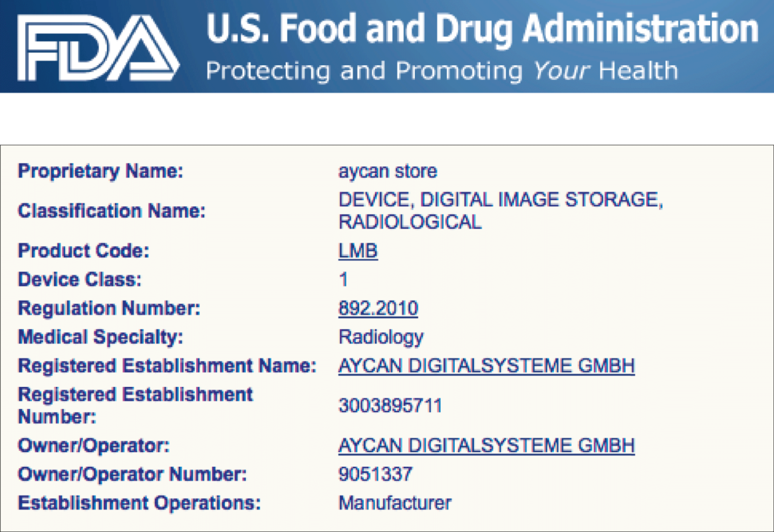Click the Proprietary Name label
Viewport: 774px width, 532px height.
(100, 172)
